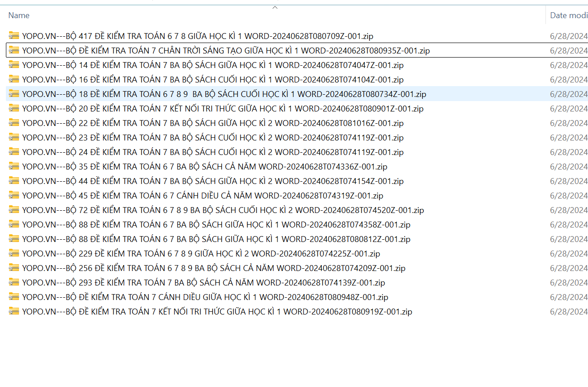The width and height of the screenshot is (588, 387).
Task: Sort by the Date modified column header
Action: (568, 15)
